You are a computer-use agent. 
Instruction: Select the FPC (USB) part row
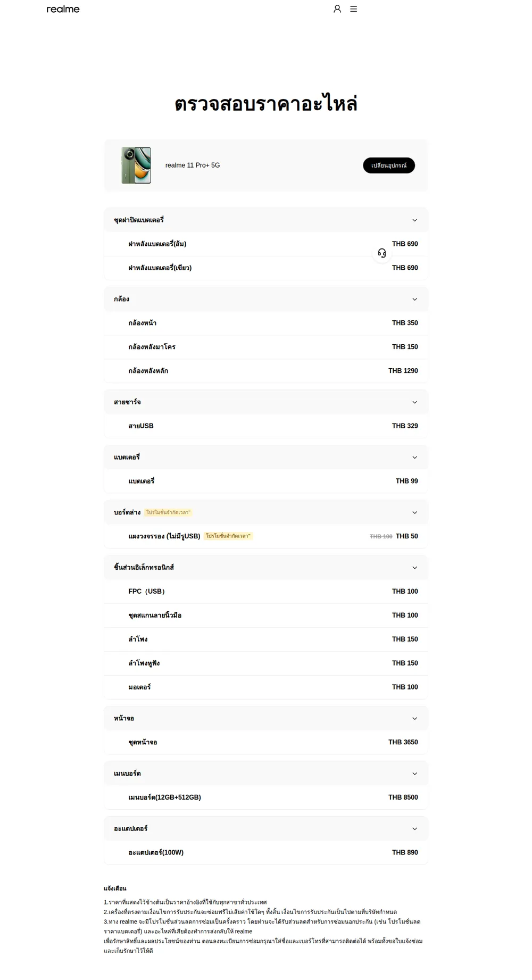click(266, 592)
